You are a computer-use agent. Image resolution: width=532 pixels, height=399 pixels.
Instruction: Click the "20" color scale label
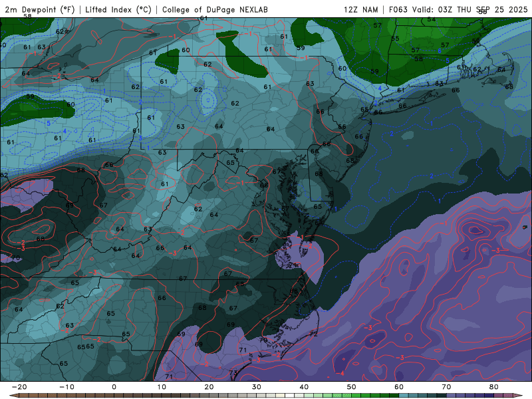[x=209, y=387]
